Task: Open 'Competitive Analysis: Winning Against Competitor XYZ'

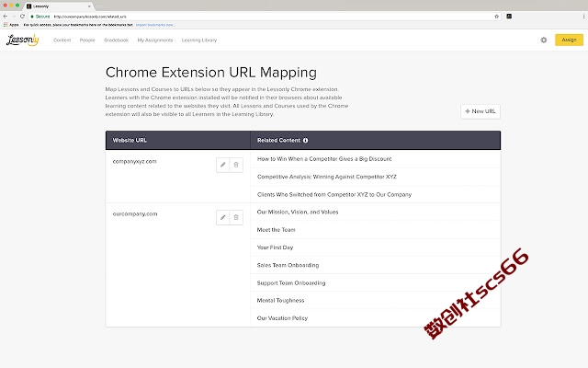Action: (327, 177)
